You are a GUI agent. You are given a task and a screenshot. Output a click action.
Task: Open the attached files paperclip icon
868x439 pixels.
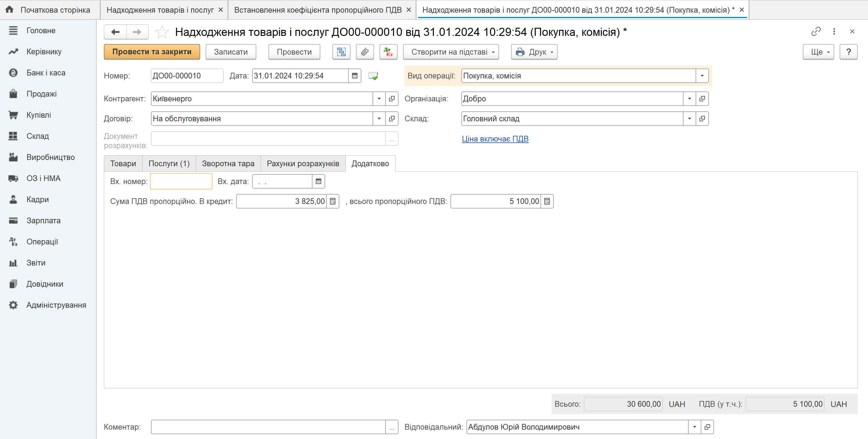tap(365, 52)
